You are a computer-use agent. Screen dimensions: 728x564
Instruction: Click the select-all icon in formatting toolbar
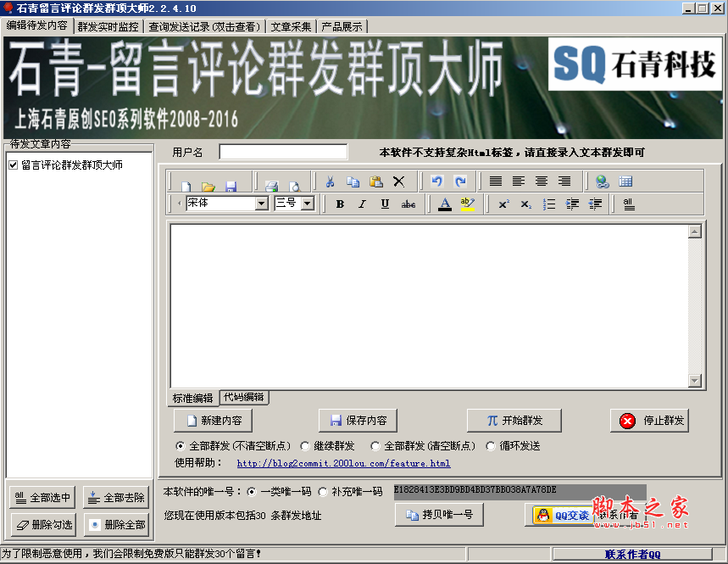(x=629, y=204)
